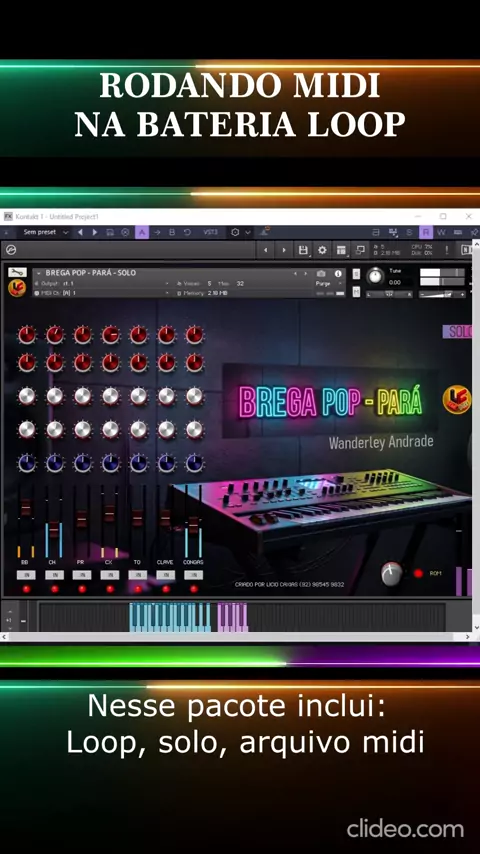Click the camera snapshot icon

[x=321, y=273]
